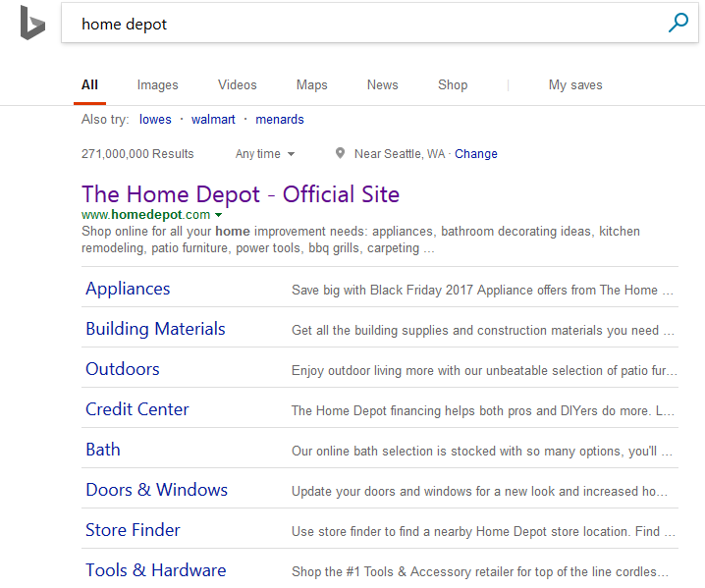Image resolution: width=705 pixels, height=588 pixels.
Task: Select the Doors & Windows sitelink
Action: coord(156,490)
